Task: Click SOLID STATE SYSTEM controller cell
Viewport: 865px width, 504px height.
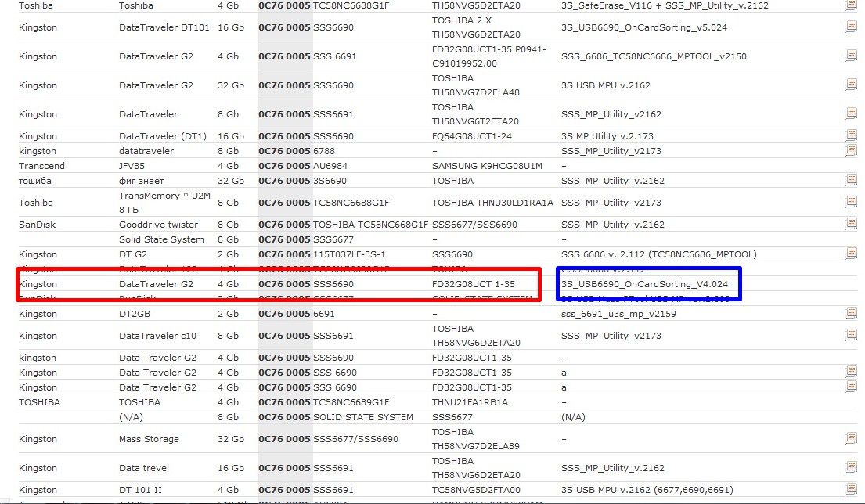Action: point(363,417)
